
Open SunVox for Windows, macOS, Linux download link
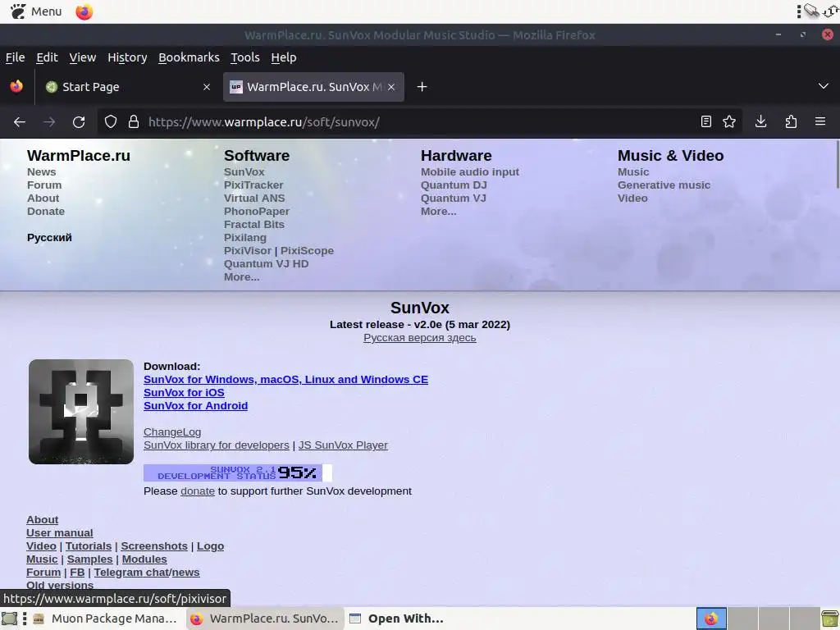click(x=285, y=379)
